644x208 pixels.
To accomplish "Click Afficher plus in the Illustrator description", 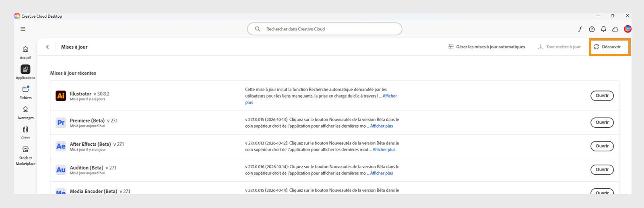I will point(389,96).
